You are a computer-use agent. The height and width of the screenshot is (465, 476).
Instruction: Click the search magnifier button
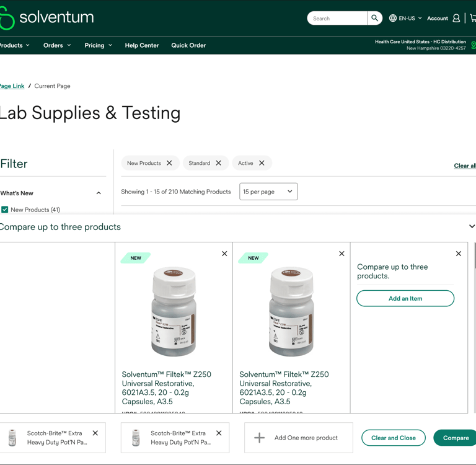click(374, 18)
